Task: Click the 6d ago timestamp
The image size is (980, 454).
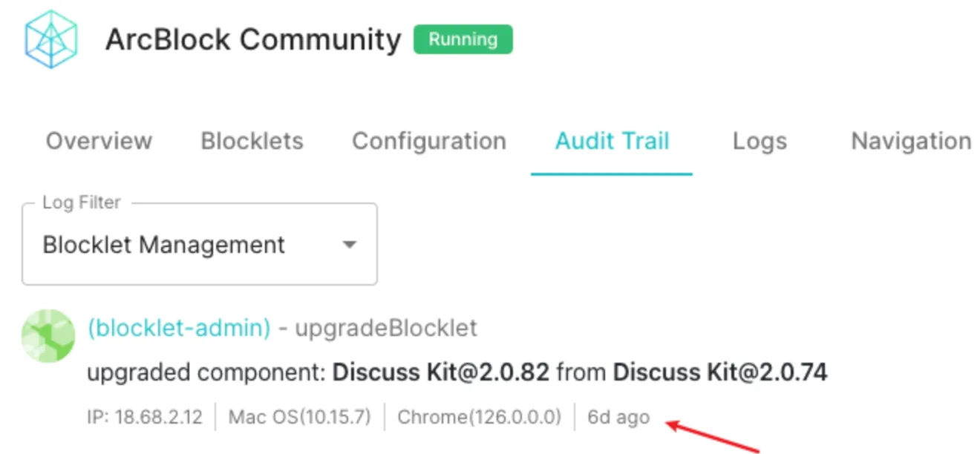Action: point(618,418)
